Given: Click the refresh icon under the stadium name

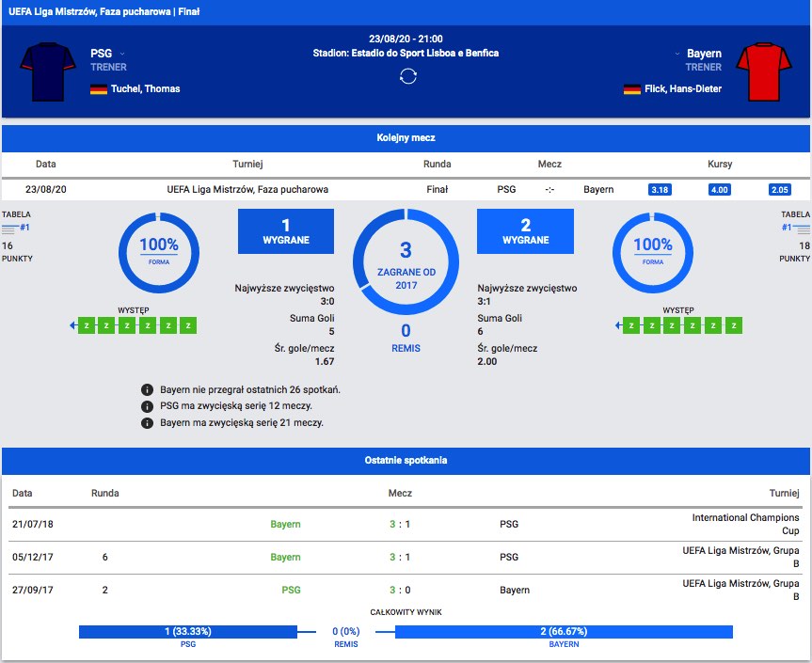Looking at the screenshot, I should [x=406, y=76].
